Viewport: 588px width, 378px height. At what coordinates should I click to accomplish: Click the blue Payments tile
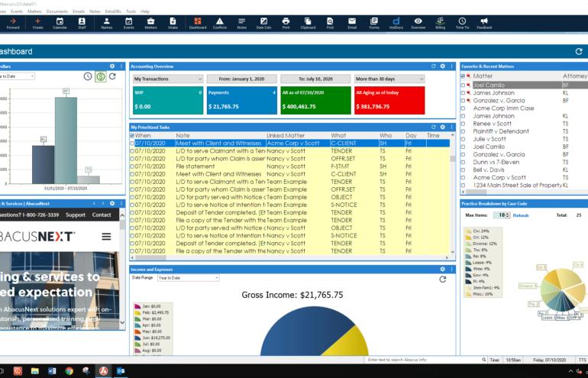pos(242,100)
